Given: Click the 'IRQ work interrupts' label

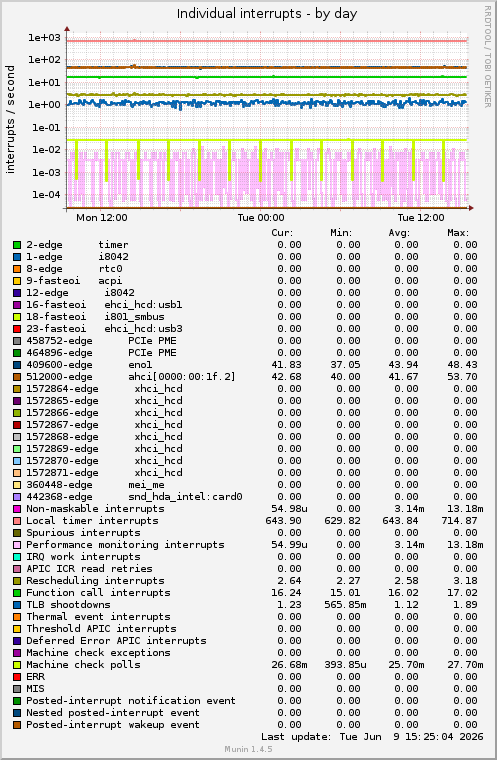Looking at the screenshot, I should click(x=83, y=557).
